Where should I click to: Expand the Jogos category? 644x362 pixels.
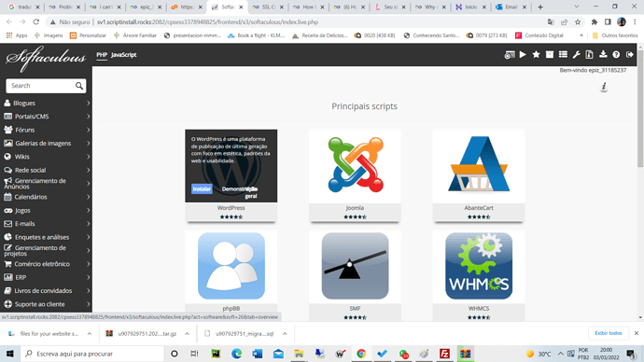click(x=46, y=210)
